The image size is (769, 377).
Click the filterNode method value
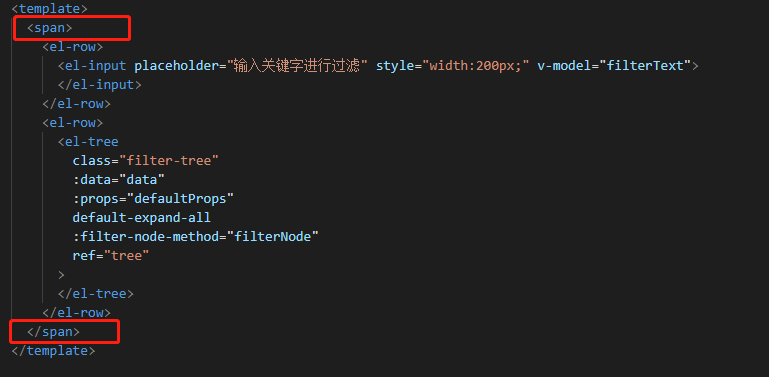273,237
